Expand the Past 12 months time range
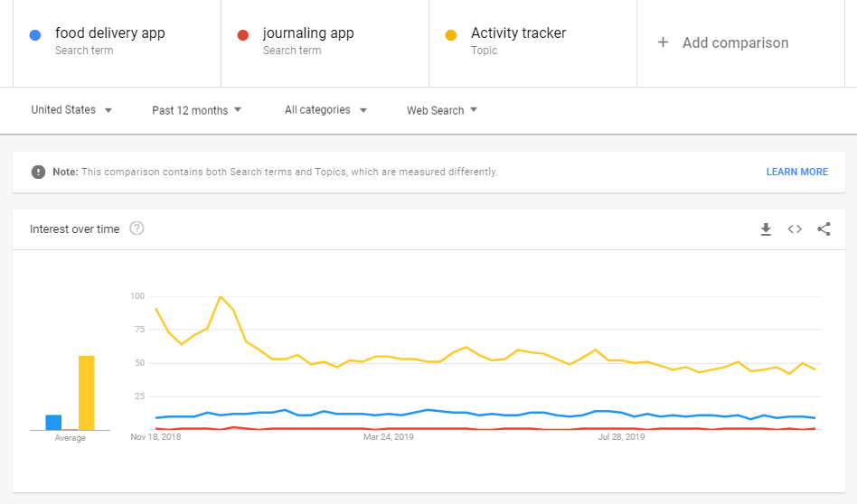The image size is (857, 504). click(x=197, y=110)
